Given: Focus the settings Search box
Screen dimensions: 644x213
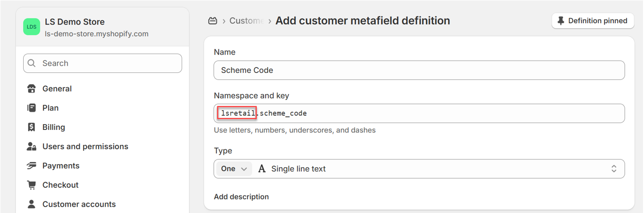Looking at the screenshot, I should pos(102,63).
